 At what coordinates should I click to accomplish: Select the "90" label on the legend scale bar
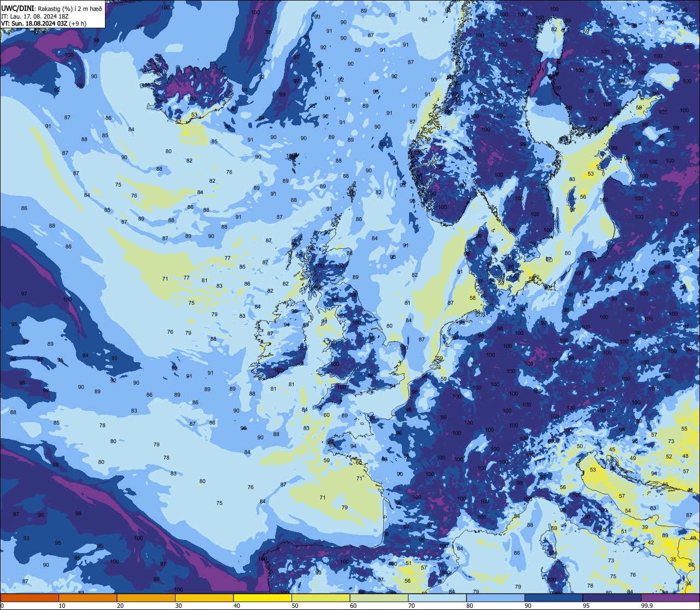click(x=528, y=606)
